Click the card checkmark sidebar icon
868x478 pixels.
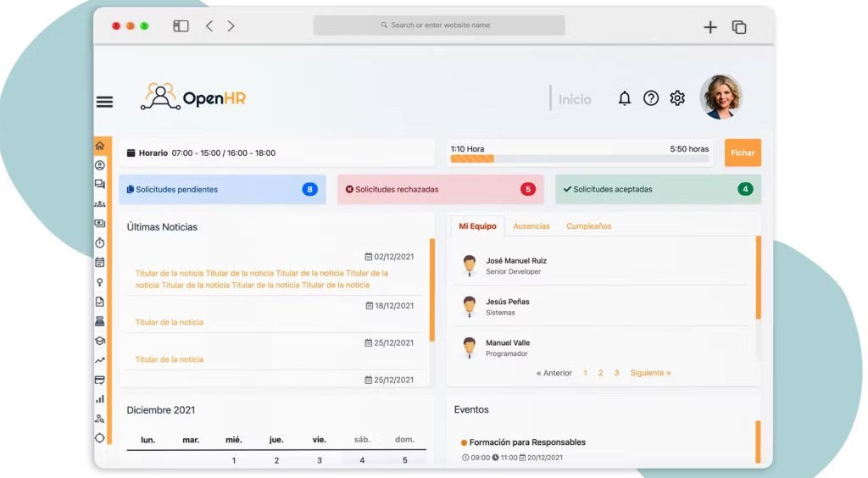pos(100,380)
